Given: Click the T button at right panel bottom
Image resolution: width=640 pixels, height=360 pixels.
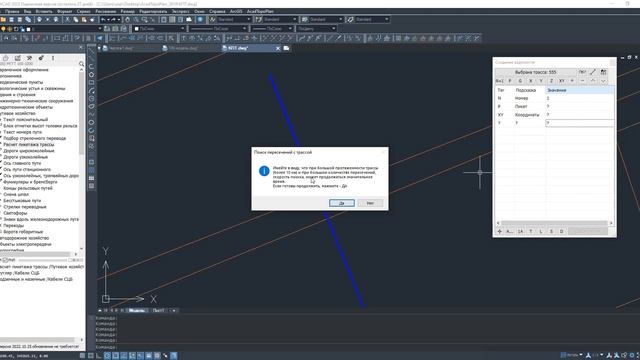Looking at the screenshot, I should point(531,231).
